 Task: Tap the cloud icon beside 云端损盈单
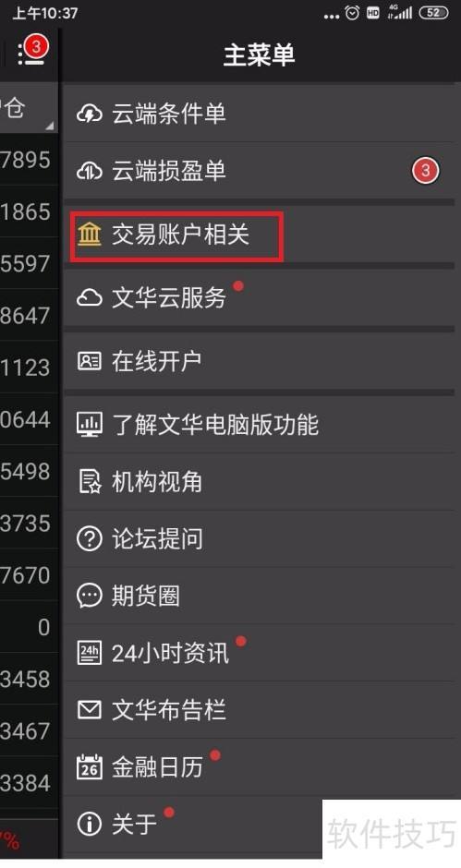click(90, 171)
